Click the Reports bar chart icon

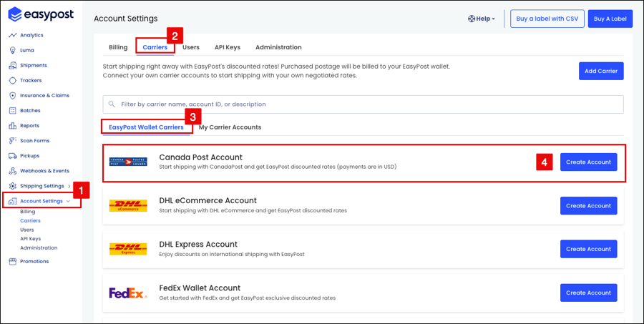click(12, 126)
